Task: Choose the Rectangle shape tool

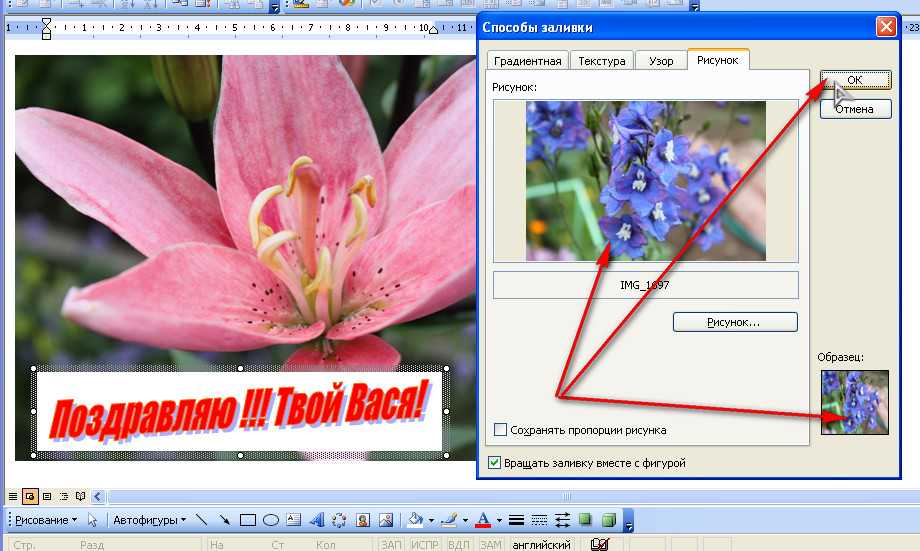Action: 247,520
